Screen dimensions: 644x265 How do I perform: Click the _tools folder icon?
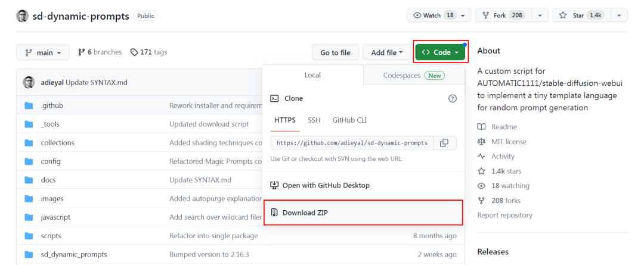pos(29,124)
